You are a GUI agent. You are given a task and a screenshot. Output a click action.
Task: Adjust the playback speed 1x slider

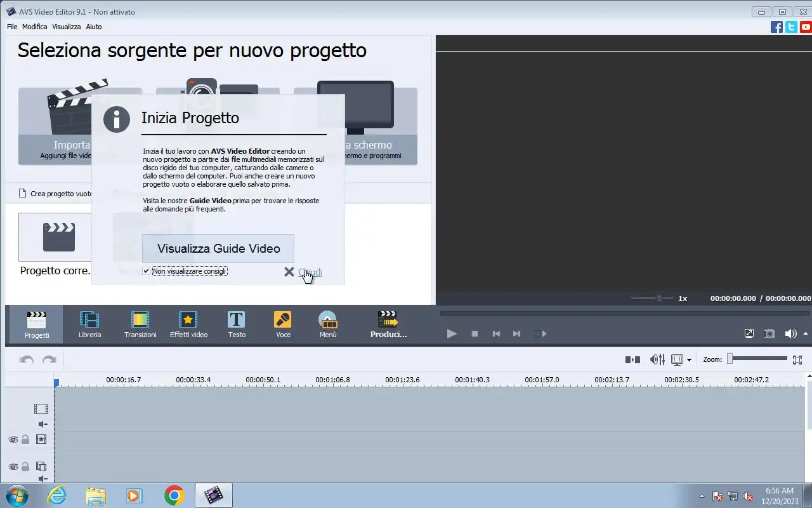[x=652, y=298]
